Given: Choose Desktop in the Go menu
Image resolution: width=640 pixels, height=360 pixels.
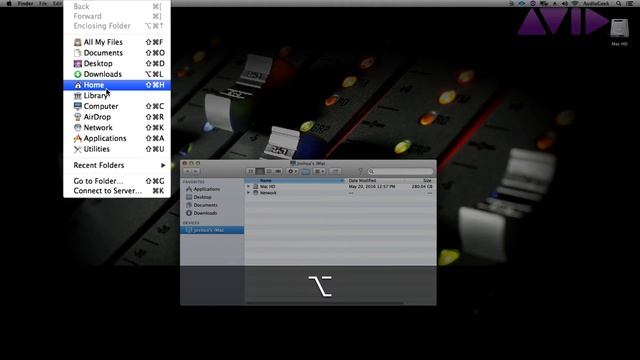Looking at the screenshot, I should pos(117,63).
